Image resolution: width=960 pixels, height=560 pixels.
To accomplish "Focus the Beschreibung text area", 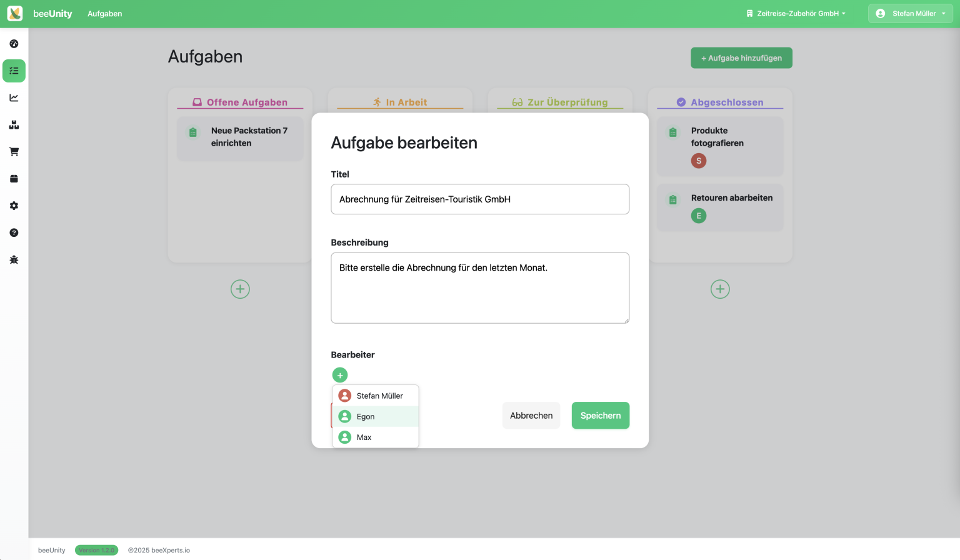I will click(480, 288).
